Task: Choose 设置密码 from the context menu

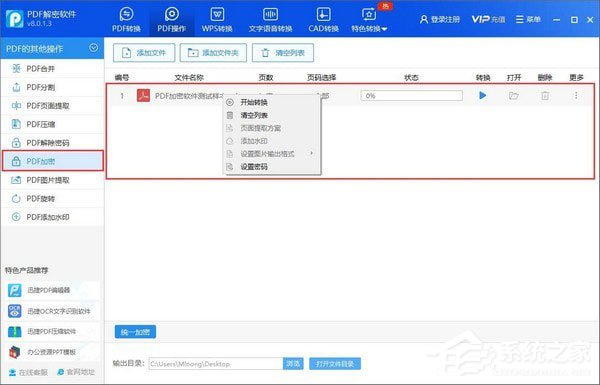Action: 272,167
